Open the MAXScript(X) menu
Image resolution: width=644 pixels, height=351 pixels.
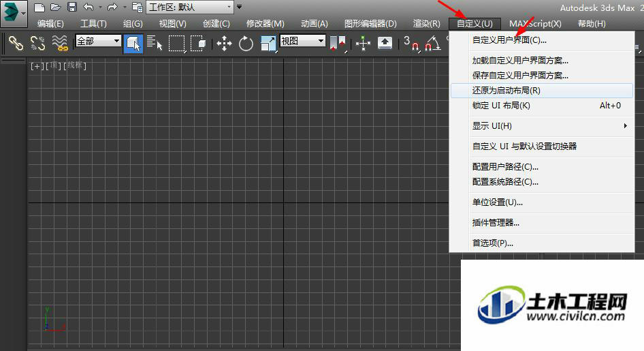pos(535,23)
